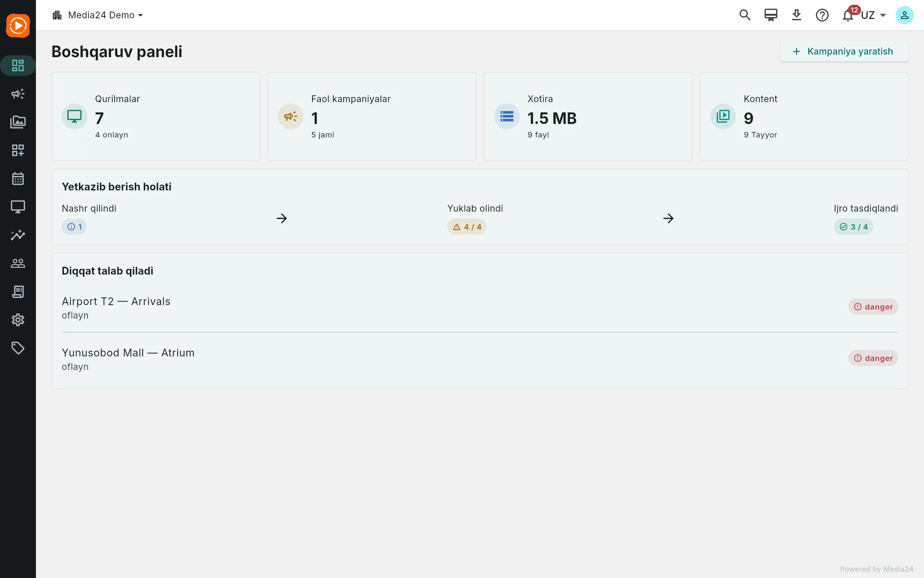This screenshot has width=924, height=578.
Task: Open users group sidebar icon
Action: 18,263
